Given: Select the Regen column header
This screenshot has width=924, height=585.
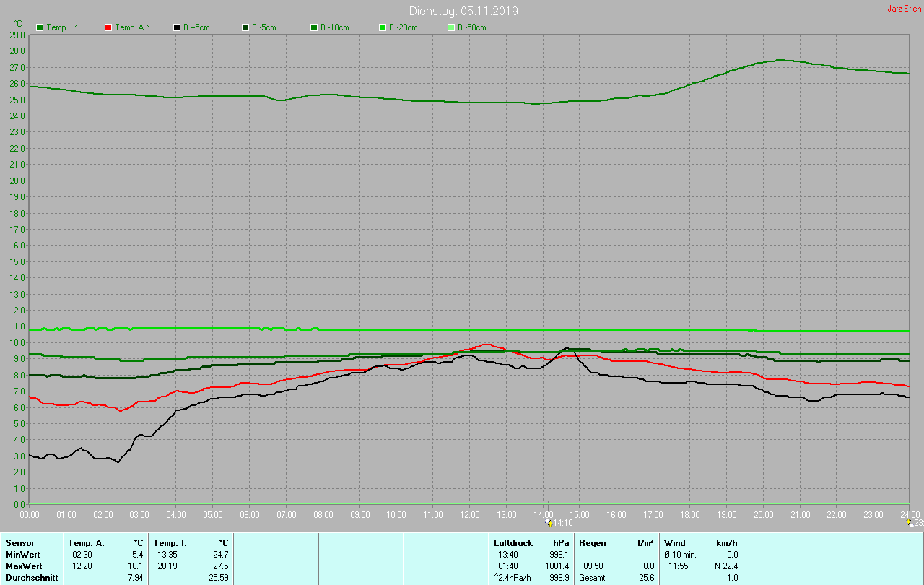Looking at the screenshot, I should [592, 542].
